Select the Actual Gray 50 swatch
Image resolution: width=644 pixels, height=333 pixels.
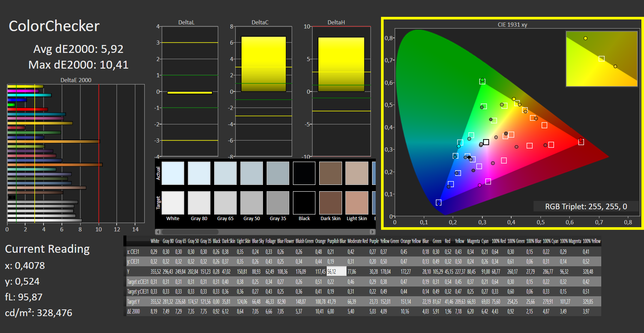pyautogui.click(x=252, y=173)
